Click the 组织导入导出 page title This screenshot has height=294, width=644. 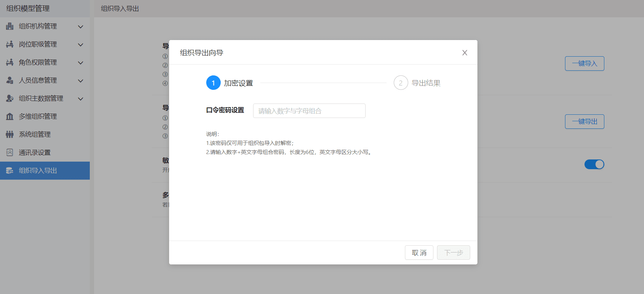(120, 9)
